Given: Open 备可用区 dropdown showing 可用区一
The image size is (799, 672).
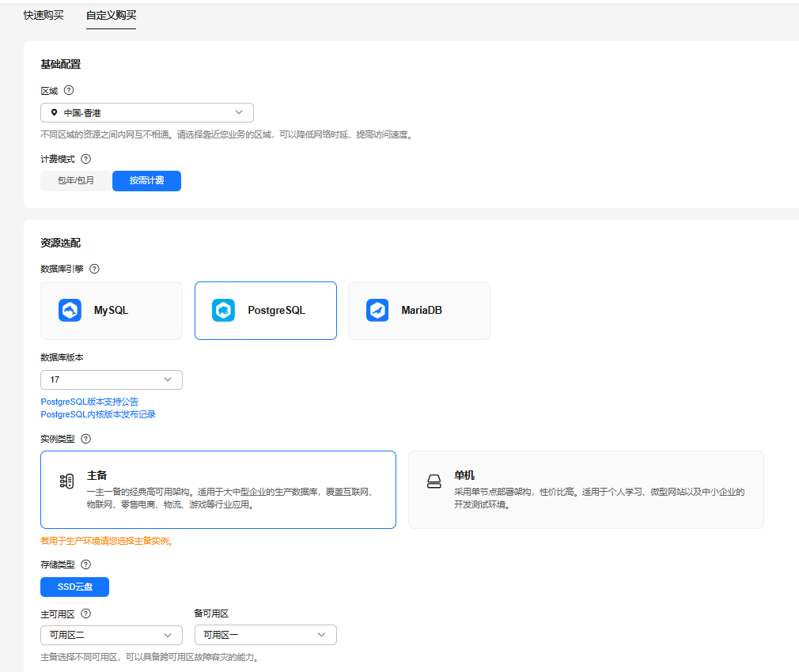Looking at the screenshot, I should [265, 635].
